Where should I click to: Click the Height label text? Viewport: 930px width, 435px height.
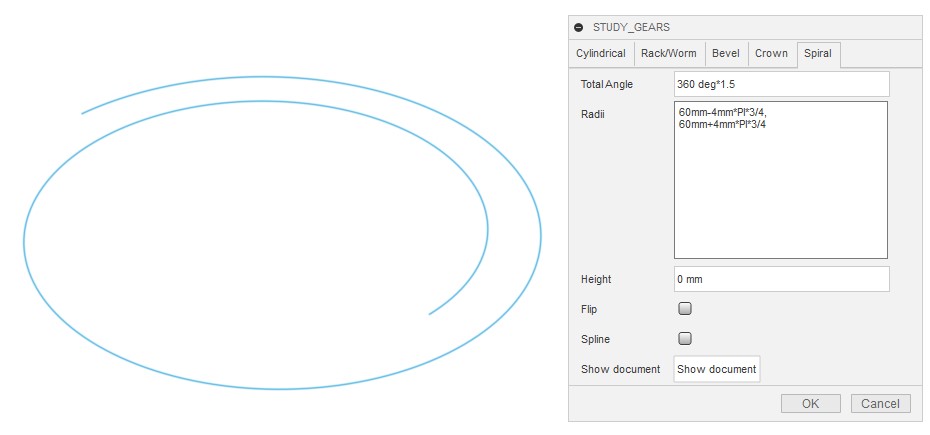[x=596, y=280]
